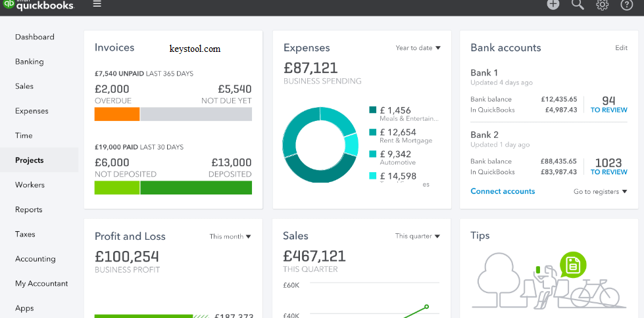Select Projects in the sidebar
644x318 pixels.
coord(29,160)
